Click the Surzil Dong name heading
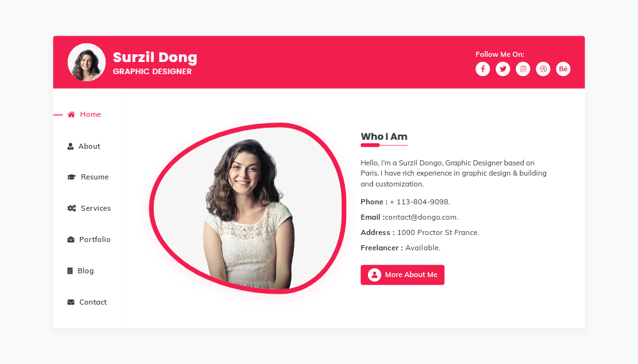The height and width of the screenshot is (364, 638). coord(155,57)
